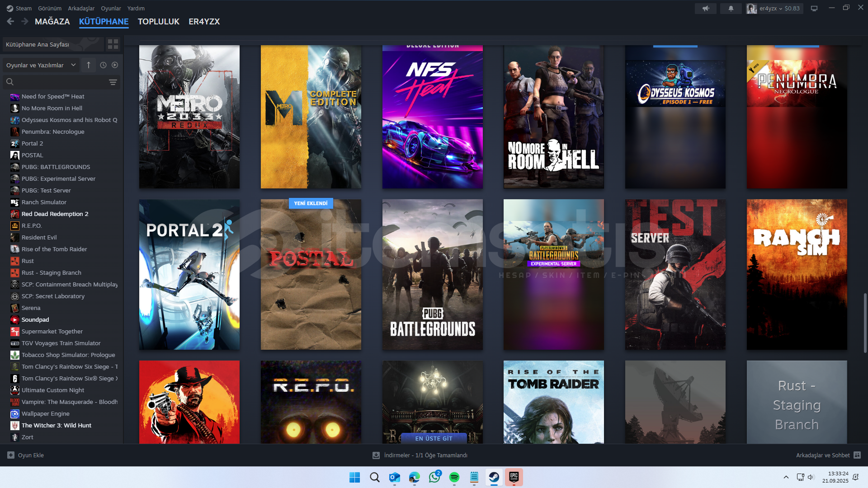
Task: Click the taskbar clock and date
Action: coord(835,477)
